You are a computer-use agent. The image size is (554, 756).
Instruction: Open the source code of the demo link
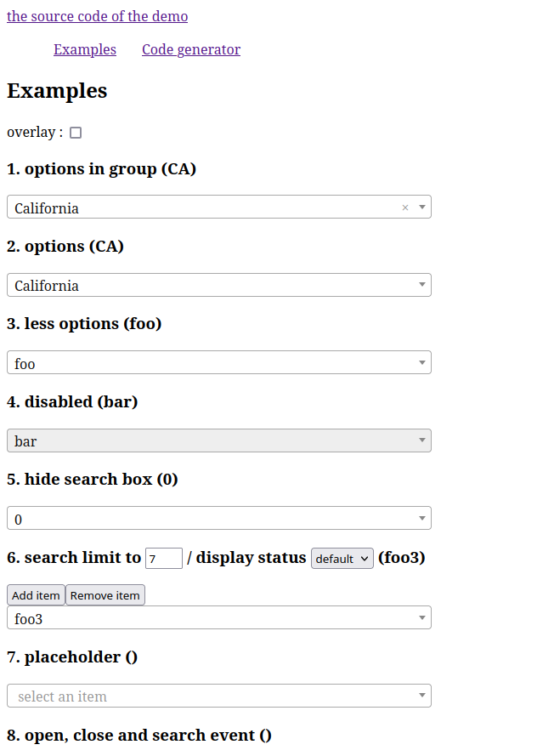[x=98, y=16]
